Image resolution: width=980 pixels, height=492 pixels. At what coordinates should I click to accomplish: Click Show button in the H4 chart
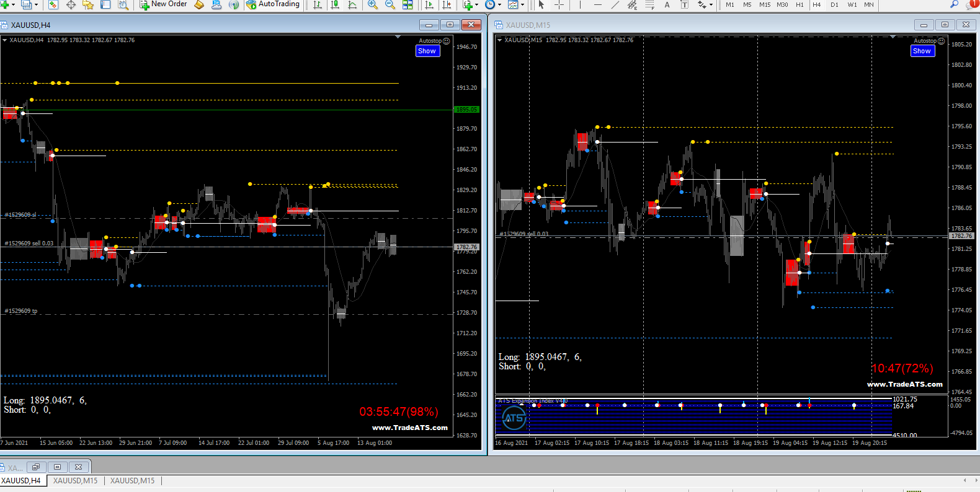click(427, 51)
